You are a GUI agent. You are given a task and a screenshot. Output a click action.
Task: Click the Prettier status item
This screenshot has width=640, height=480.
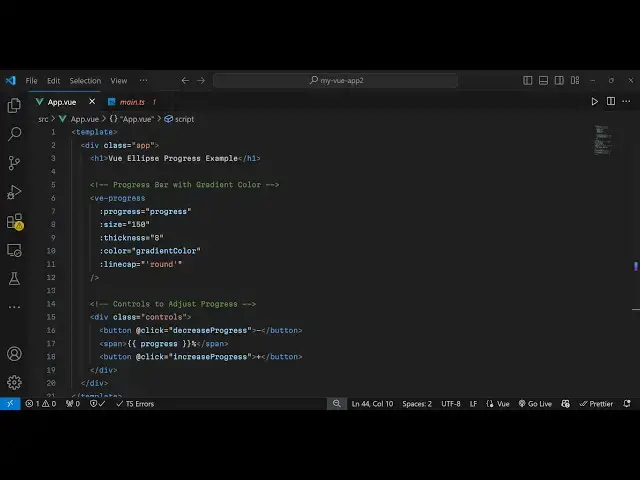(x=596, y=404)
